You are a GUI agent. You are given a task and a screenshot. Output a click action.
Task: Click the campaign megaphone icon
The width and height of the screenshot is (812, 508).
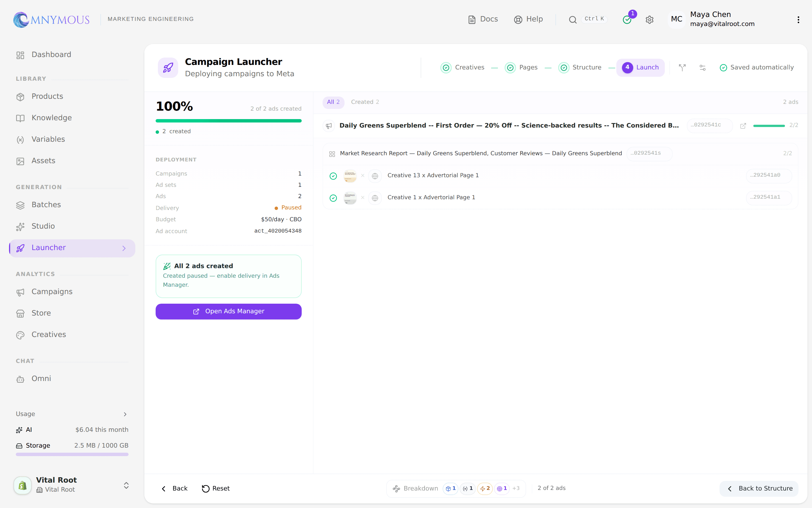pos(329,126)
